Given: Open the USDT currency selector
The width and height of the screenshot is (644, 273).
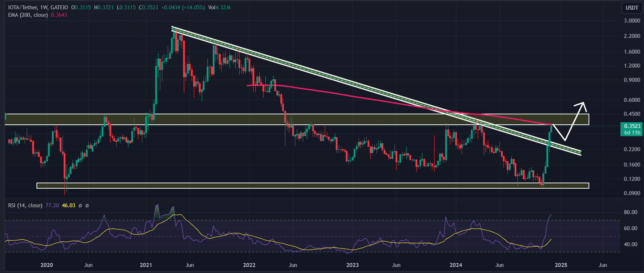Looking at the screenshot, I should point(632,8).
